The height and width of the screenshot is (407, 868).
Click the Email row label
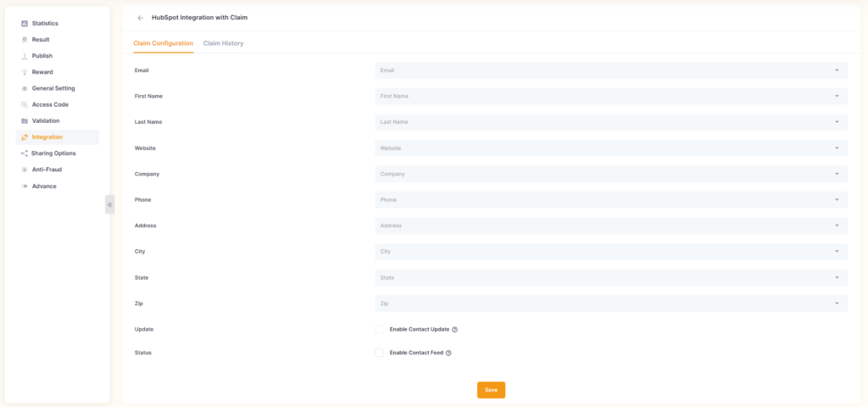(142, 70)
